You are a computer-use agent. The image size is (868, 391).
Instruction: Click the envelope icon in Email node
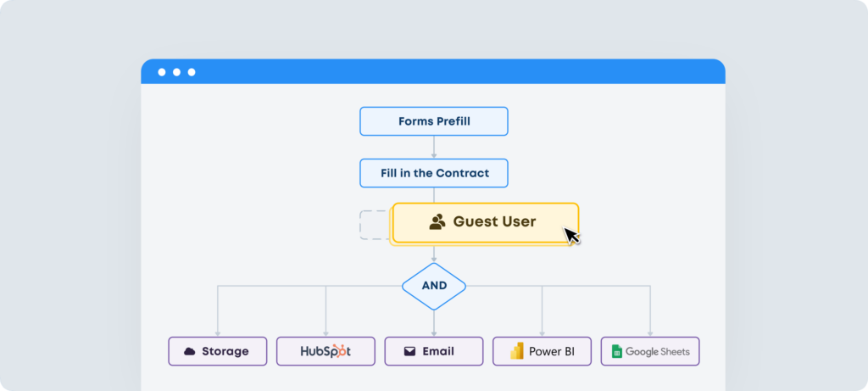pyautogui.click(x=409, y=351)
